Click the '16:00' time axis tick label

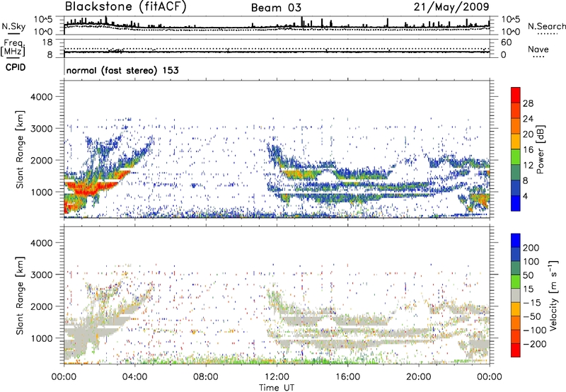click(347, 377)
